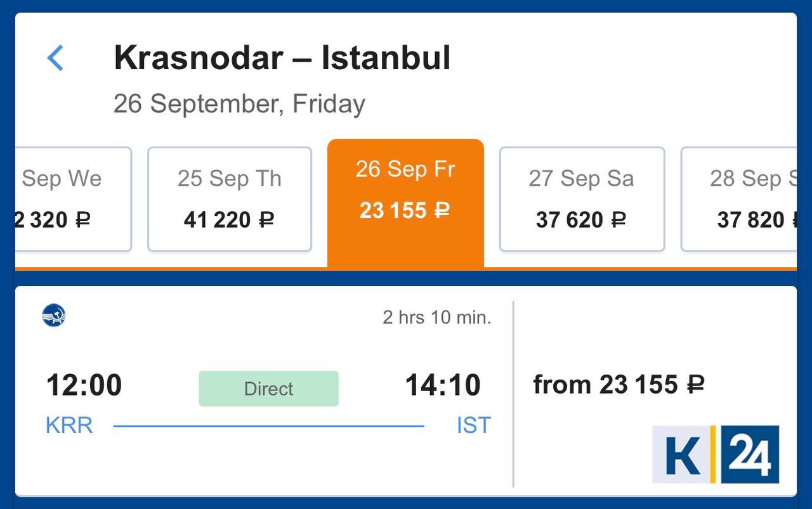This screenshot has width=812, height=509.
Task: Click the 14:10 arrival time
Action: [443, 385]
